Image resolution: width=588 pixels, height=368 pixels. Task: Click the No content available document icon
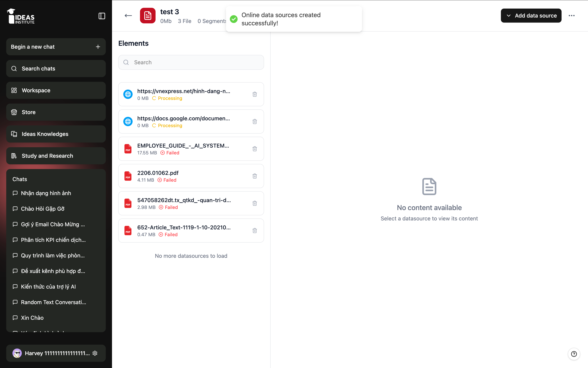[429, 187]
